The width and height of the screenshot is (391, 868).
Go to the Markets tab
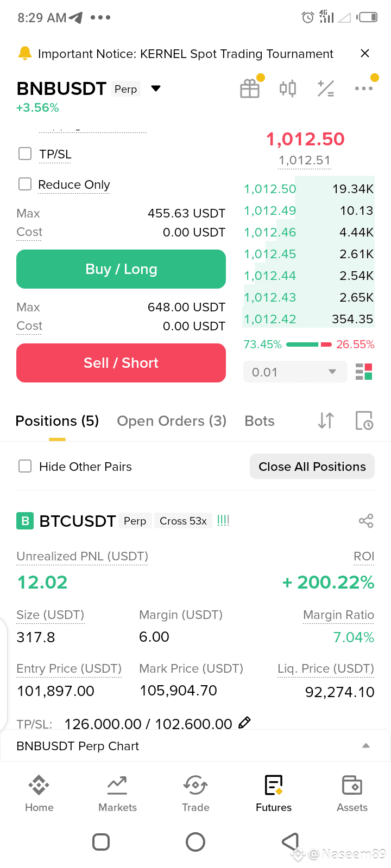(x=117, y=794)
